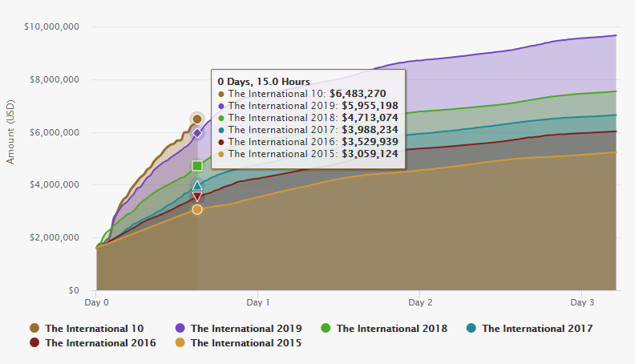The width and height of the screenshot is (635, 364).
Task: Click the dark red legend circle for International 2016
Action: click(x=34, y=342)
